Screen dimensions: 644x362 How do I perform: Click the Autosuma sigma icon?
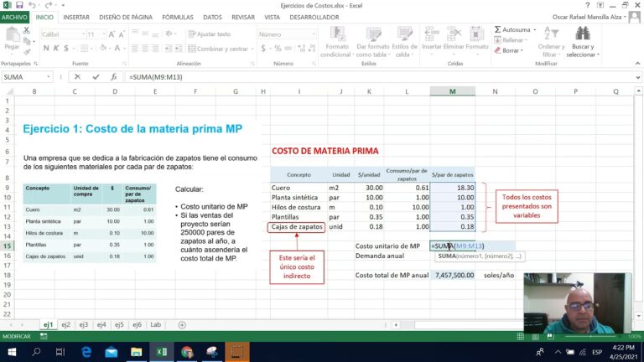497,29
